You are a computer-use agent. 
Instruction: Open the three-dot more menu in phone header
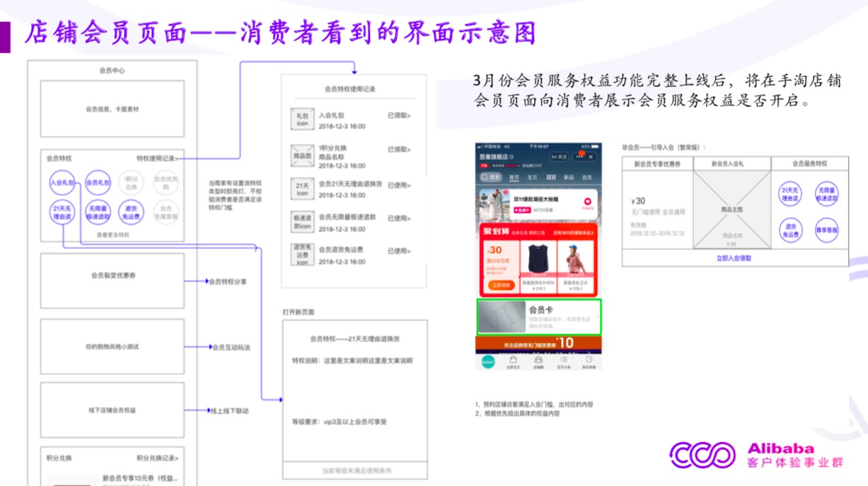click(x=580, y=156)
